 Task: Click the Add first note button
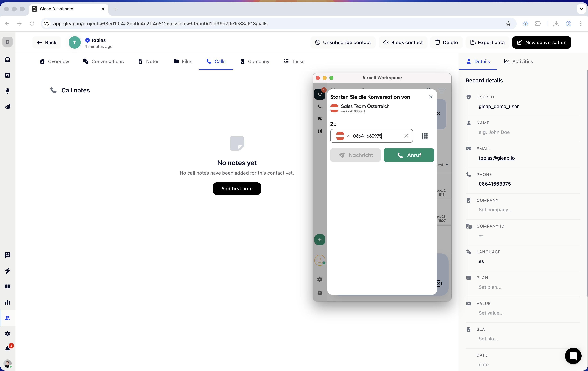(237, 189)
